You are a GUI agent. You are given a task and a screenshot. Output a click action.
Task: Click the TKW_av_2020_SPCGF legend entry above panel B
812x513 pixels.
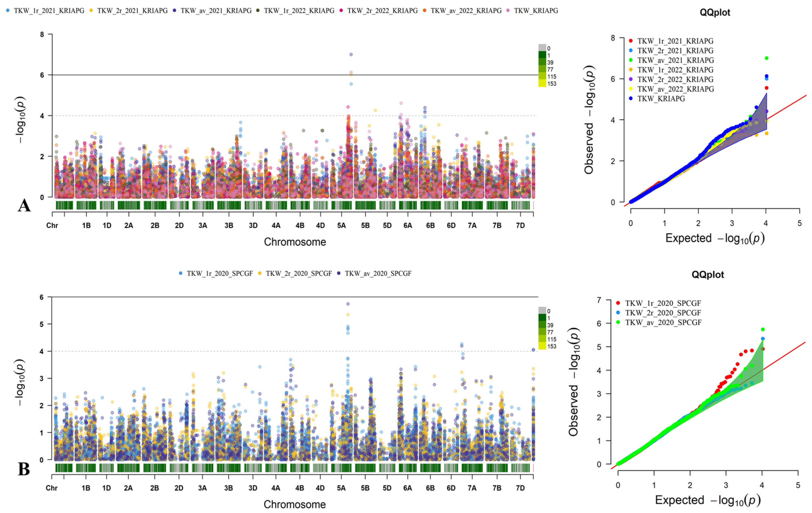tap(378, 273)
